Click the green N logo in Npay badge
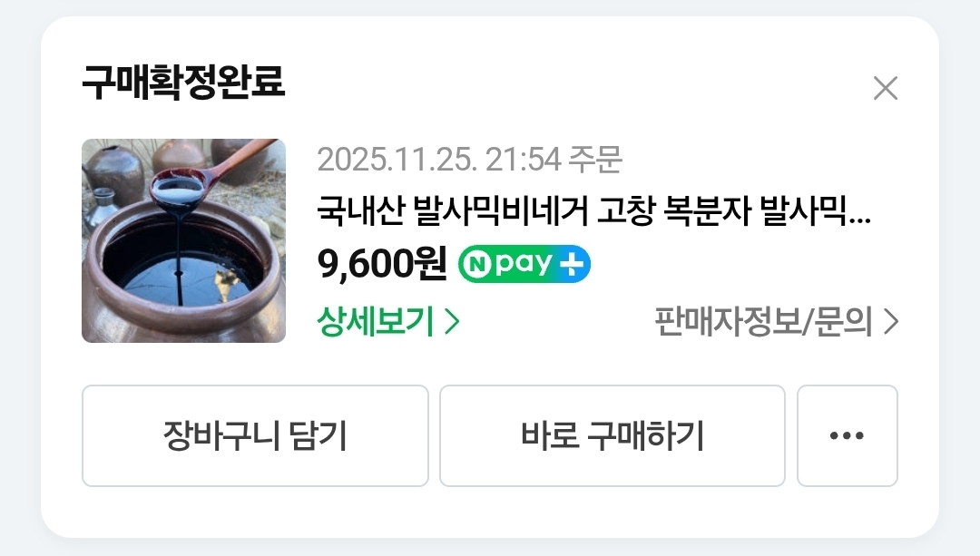The image size is (980, 556). 477,264
